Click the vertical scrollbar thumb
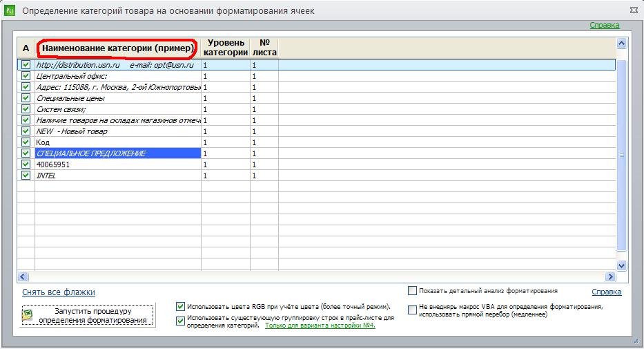This screenshot has height=349, width=644. click(x=621, y=155)
